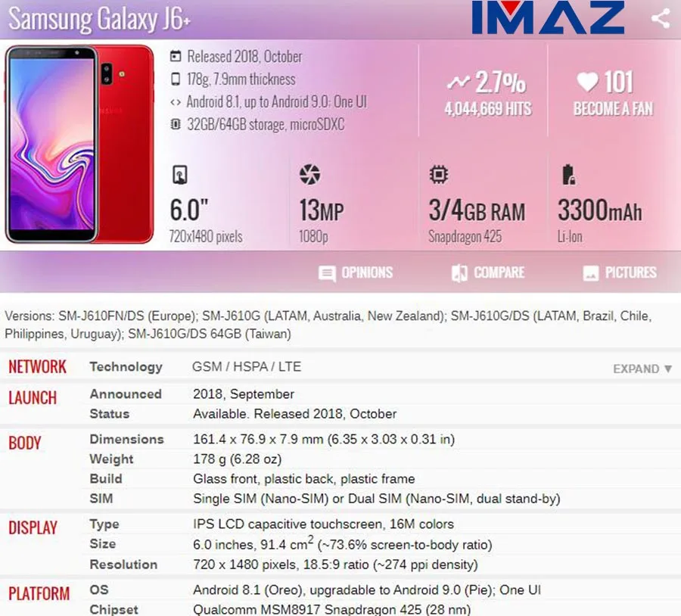Click the BODY section heading

[25, 443]
